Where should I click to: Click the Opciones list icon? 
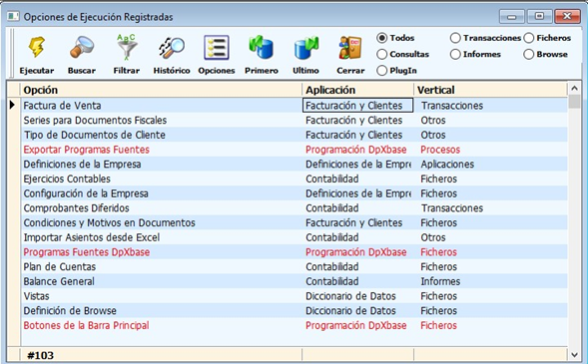(217, 48)
